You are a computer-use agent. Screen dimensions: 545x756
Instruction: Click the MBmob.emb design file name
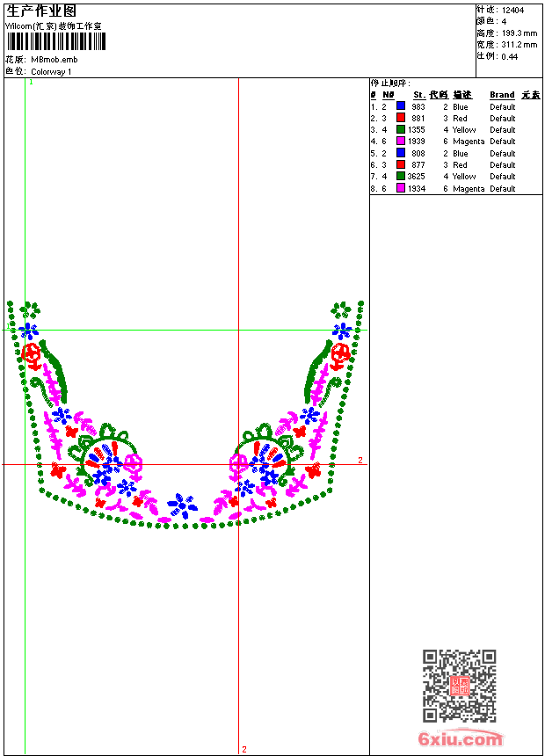pyautogui.click(x=54, y=60)
